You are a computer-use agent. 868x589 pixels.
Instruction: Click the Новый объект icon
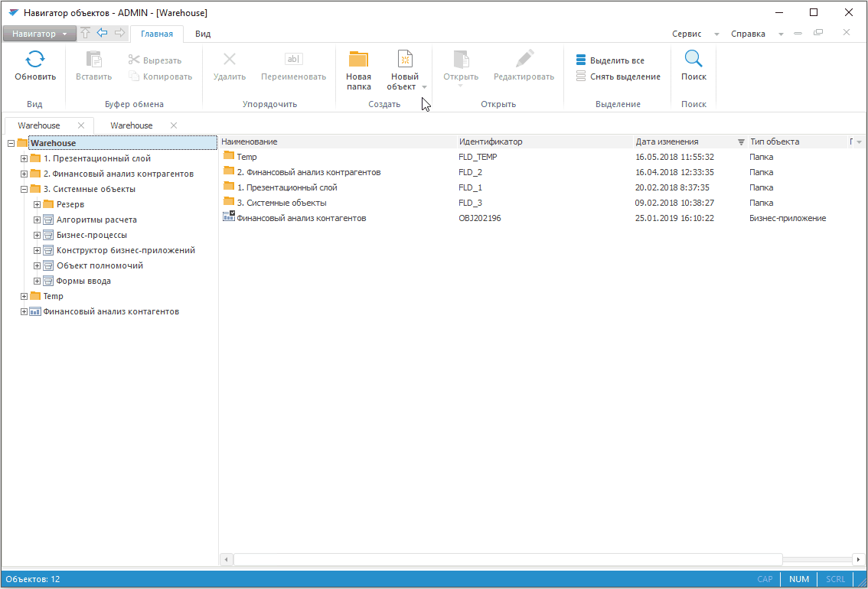[405, 59]
